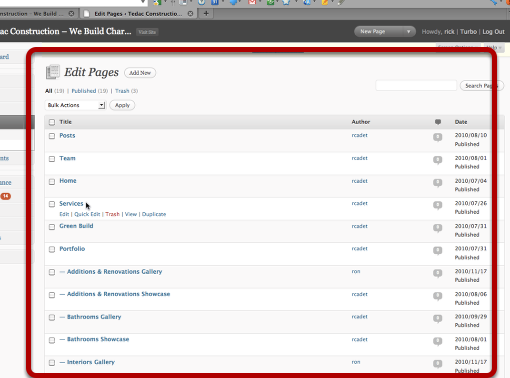The image size is (510, 378).
Task: Check the Additions & Renovations Showcase checkbox
Action: 52,295
